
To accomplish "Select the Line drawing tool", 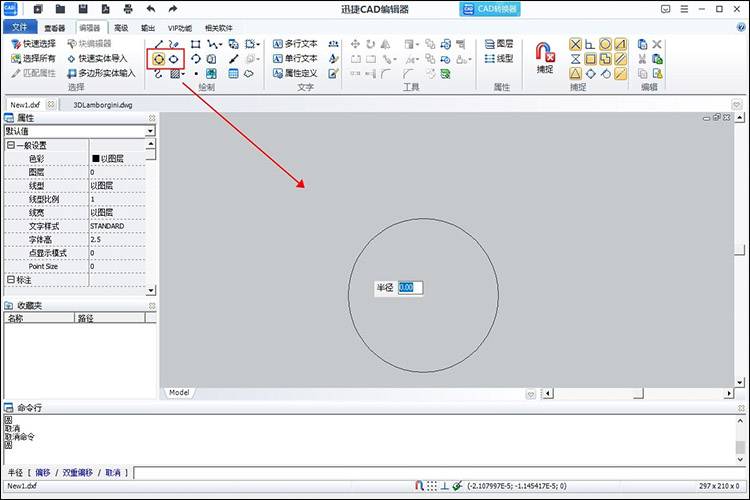I will (158, 44).
